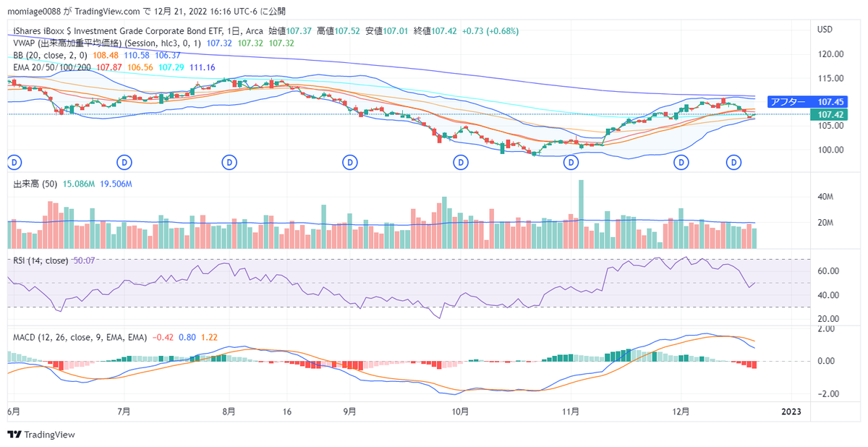Click the USD currency label
Screen dimensions: 868x447
tap(825, 30)
